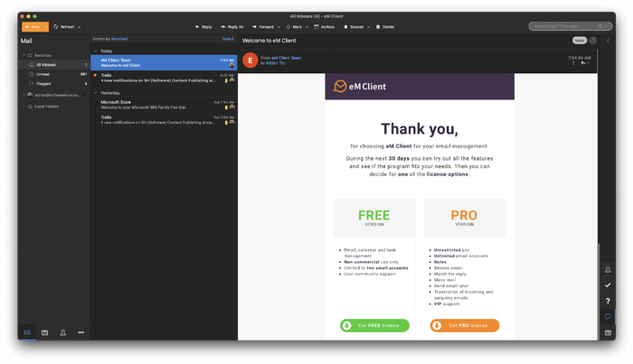This screenshot has height=364, width=633.
Task: Open the dropdown arrow beside New
Action: pos(46,27)
